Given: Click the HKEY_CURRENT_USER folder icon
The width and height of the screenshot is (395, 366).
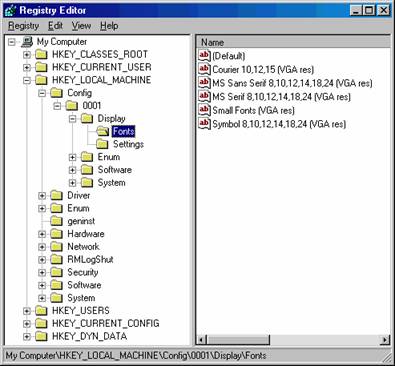Looking at the screenshot, I should (x=41, y=68).
